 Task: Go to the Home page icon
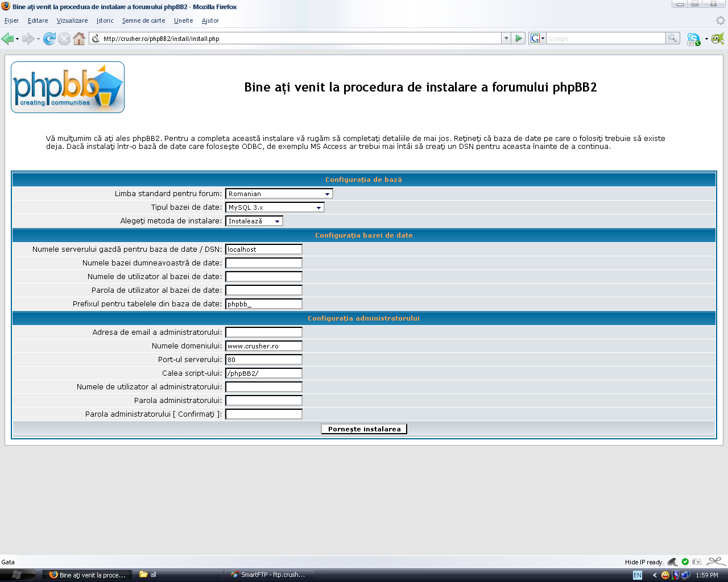point(79,39)
